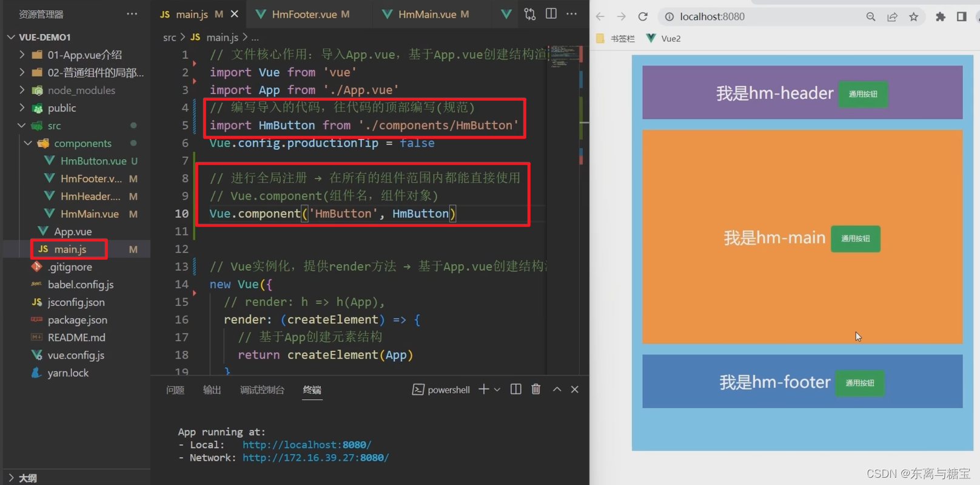This screenshot has width=980, height=485.
Task: Open the .gitignore file
Action: [x=70, y=266]
